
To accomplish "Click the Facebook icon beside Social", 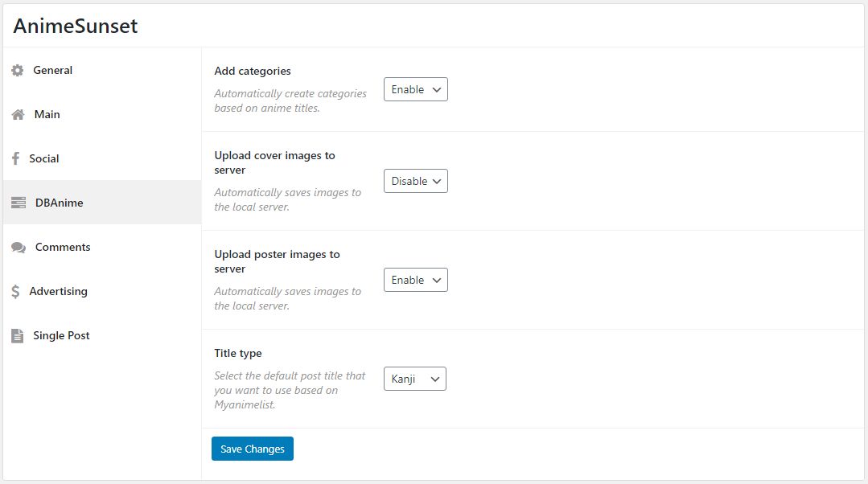I will tap(15, 159).
